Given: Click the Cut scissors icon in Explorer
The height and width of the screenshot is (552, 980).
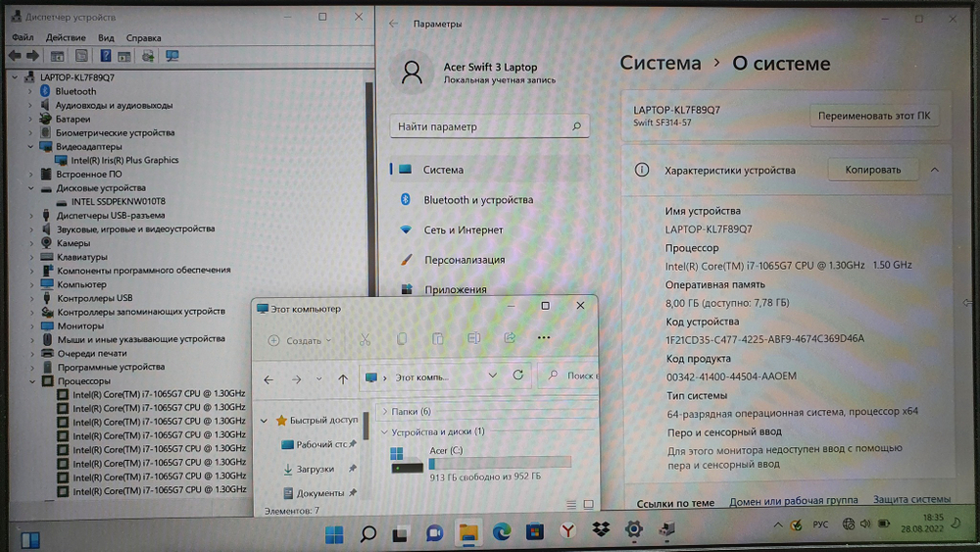Looking at the screenshot, I should click(x=365, y=339).
